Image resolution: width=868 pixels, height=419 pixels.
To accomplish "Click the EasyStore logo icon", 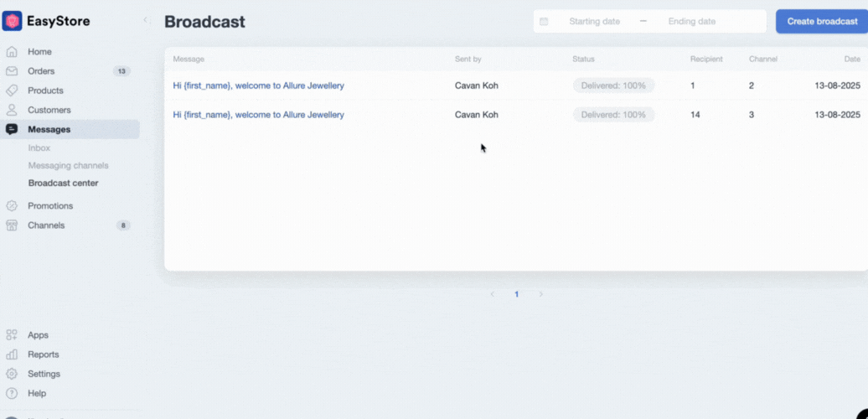I will pos(13,21).
